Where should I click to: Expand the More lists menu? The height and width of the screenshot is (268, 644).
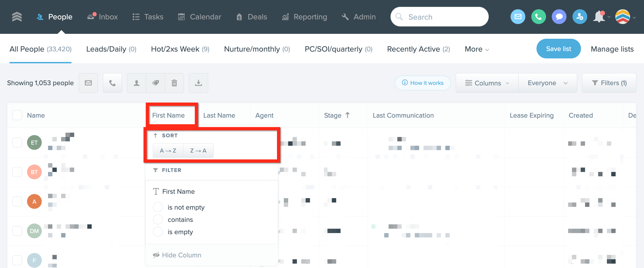click(476, 49)
